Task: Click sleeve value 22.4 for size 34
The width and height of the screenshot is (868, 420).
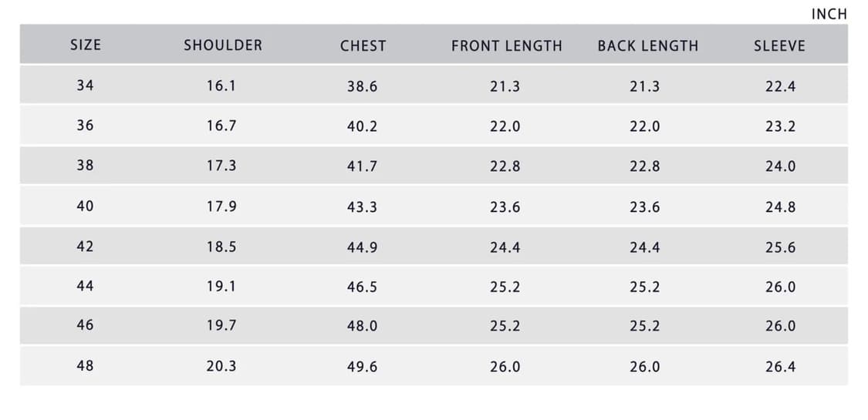Action: pyautogui.click(x=780, y=86)
